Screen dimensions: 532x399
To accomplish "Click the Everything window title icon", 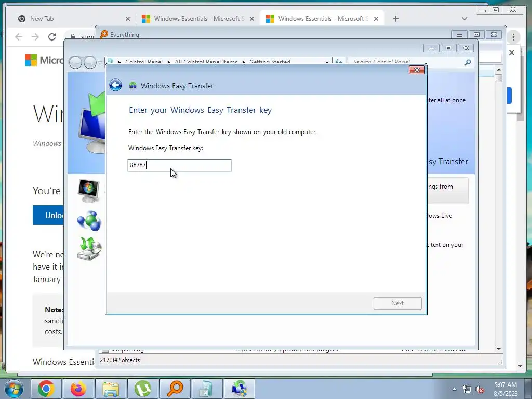I will coord(104,34).
